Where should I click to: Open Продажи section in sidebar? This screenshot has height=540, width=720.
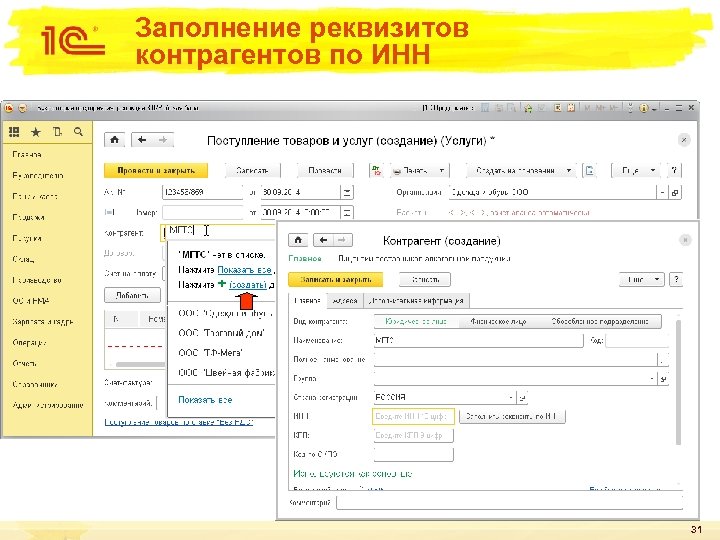pos(28,217)
